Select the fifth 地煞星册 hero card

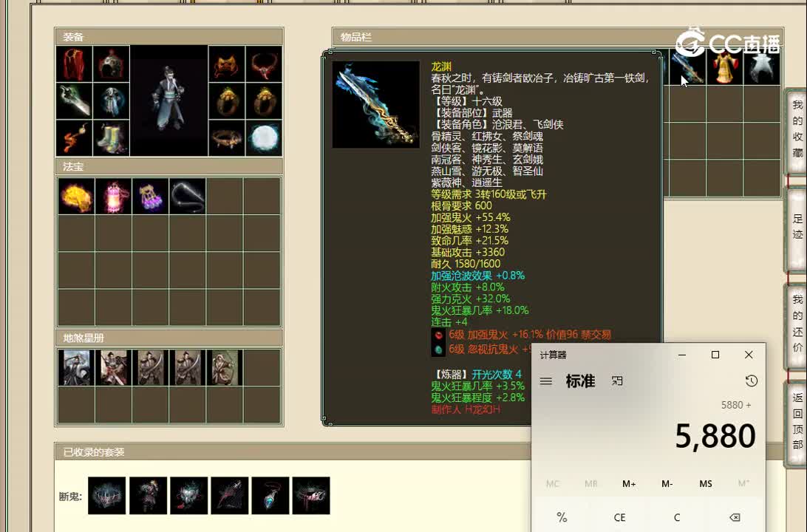(225, 367)
